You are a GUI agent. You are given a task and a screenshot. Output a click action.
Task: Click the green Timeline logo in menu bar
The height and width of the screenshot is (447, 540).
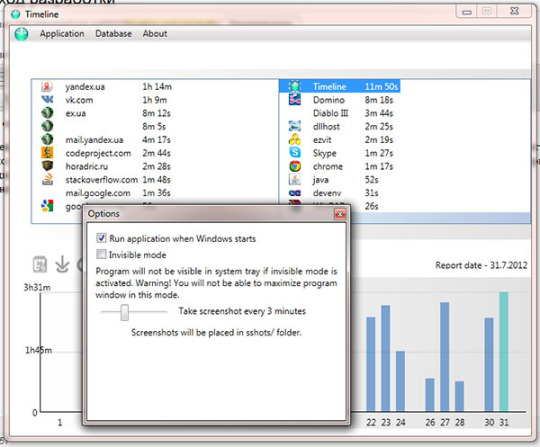click(21, 34)
